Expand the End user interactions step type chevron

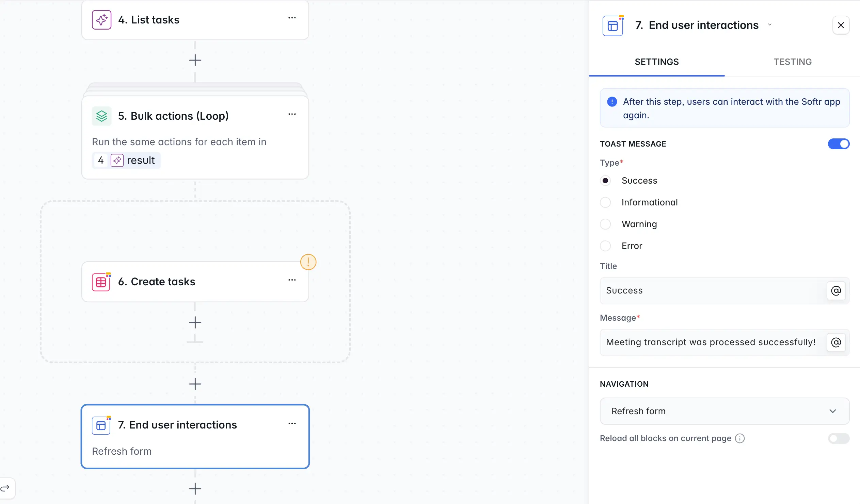[769, 24]
